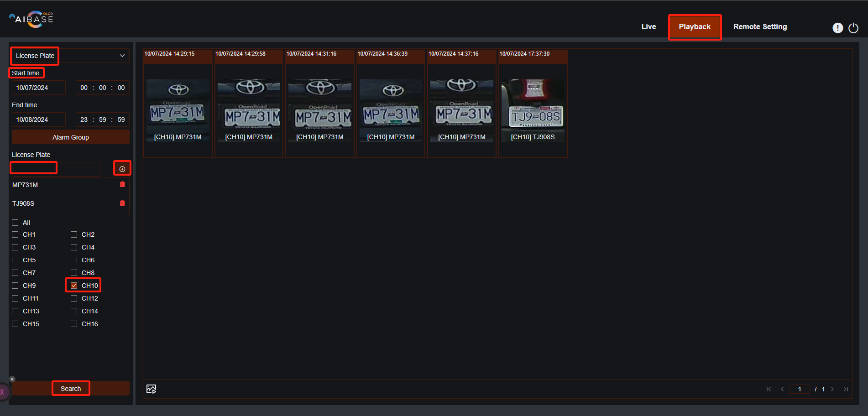Image resolution: width=868 pixels, height=416 pixels.
Task: Enable CH14 channel checkbox
Action: click(74, 311)
